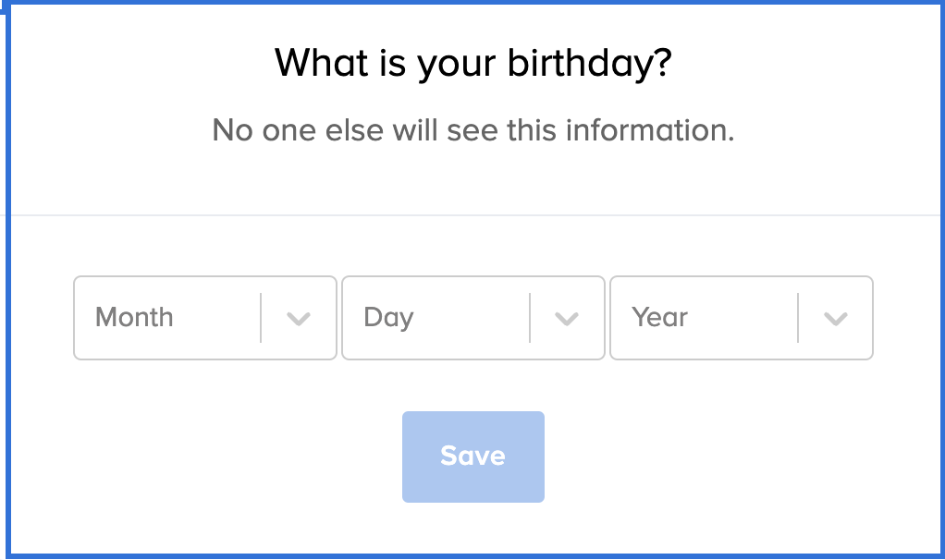Click the vertical separator inside Year field
The width and height of the screenshot is (945, 560).
point(798,318)
